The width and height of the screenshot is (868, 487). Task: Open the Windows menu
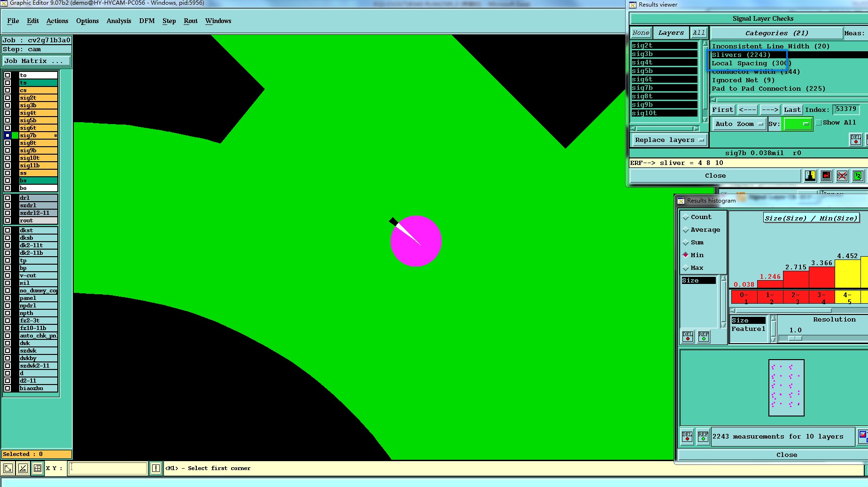(x=218, y=21)
